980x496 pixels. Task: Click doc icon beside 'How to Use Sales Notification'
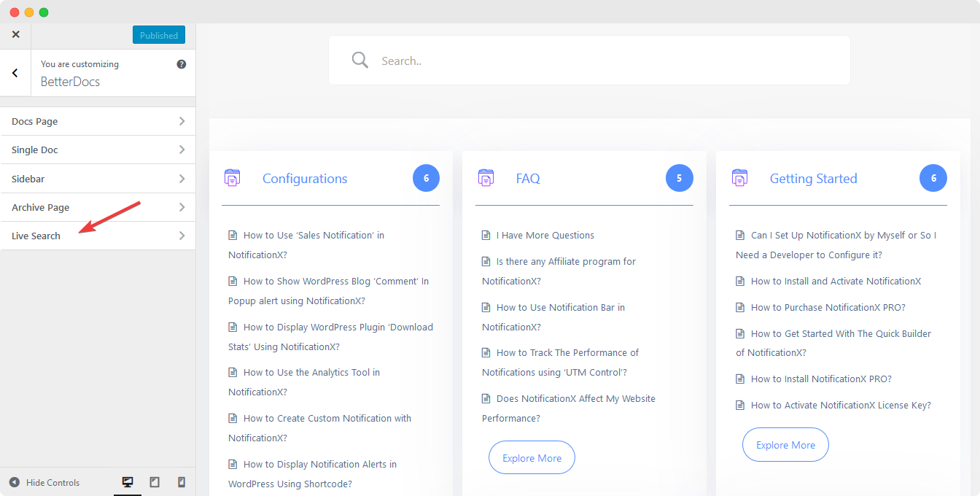point(233,235)
